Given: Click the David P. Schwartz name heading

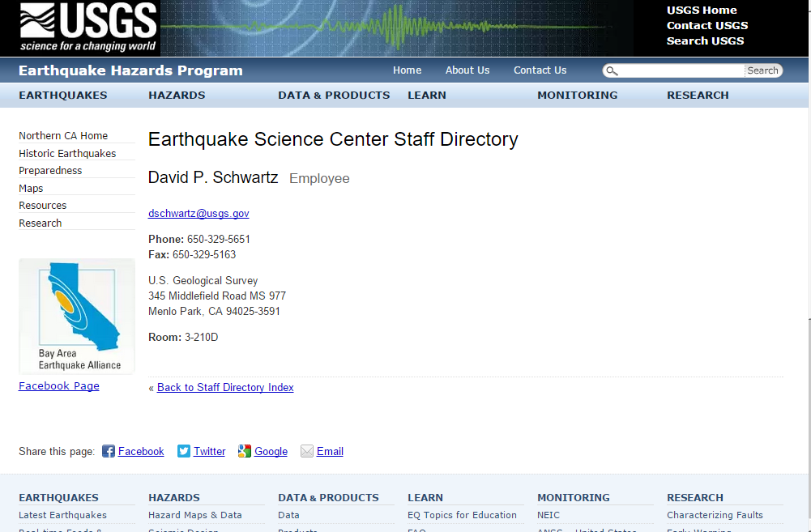Looking at the screenshot, I should point(213,177).
